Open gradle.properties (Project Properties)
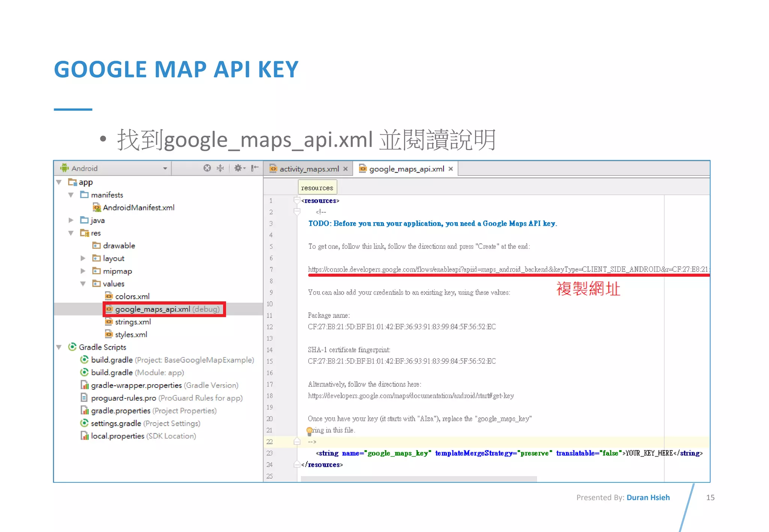This screenshot has width=769, height=532. [x=154, y=411]
